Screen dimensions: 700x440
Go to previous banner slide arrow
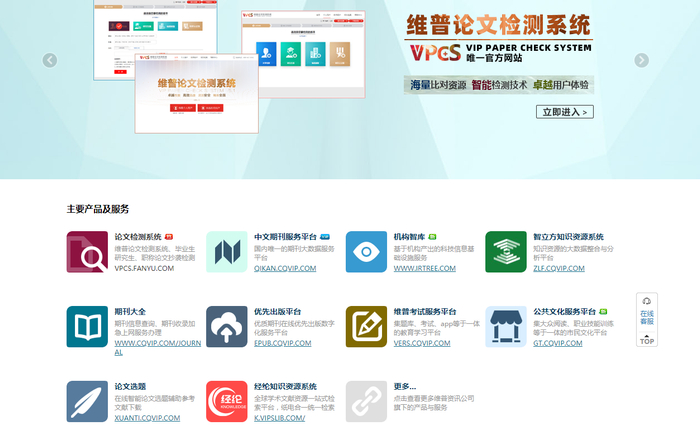click(x=50, y=60)
